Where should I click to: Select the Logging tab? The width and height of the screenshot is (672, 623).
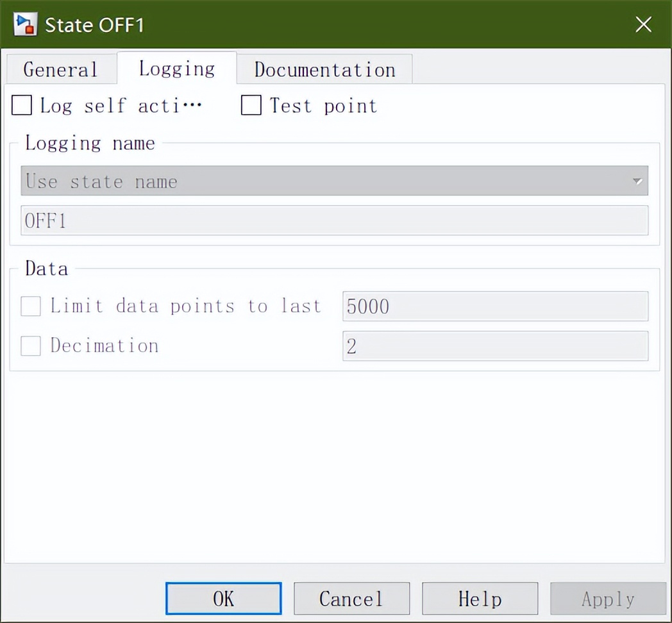[x=176, y=68]
